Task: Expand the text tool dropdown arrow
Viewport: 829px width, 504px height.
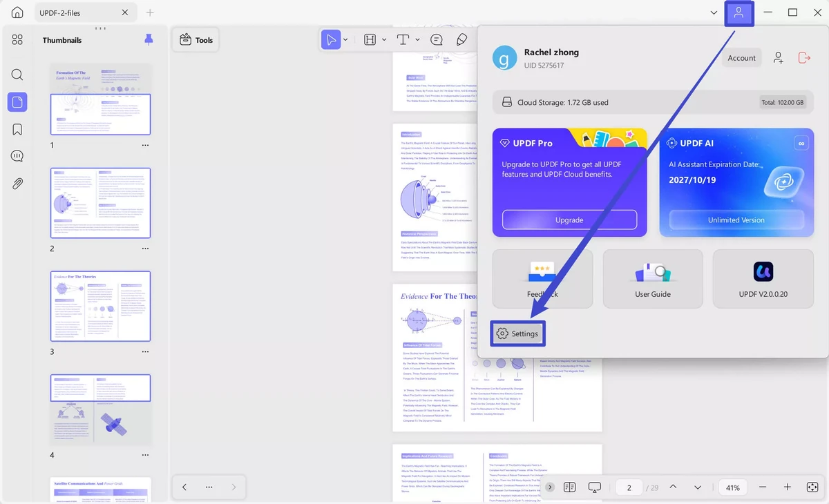Action: point(418,40)
